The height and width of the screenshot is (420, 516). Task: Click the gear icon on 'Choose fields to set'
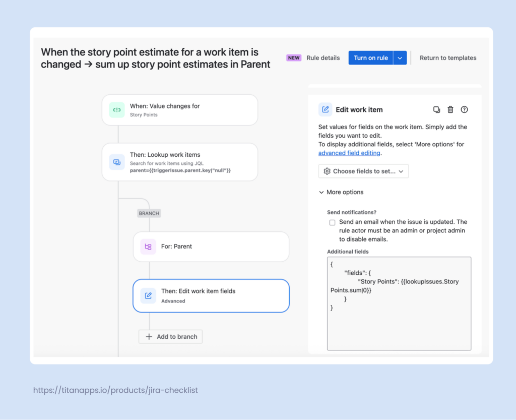[x=327, y=171]
